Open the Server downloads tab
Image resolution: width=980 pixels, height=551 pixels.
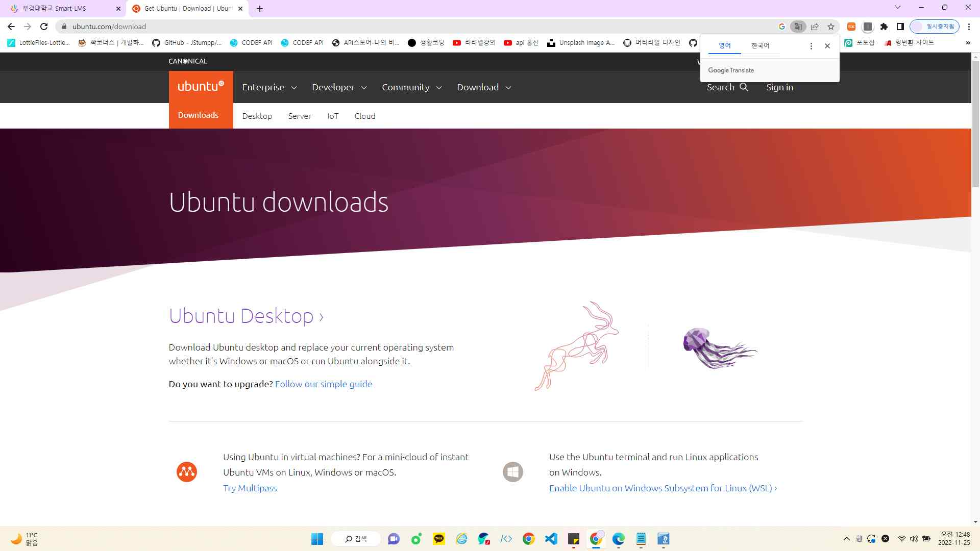pos(299,116)
